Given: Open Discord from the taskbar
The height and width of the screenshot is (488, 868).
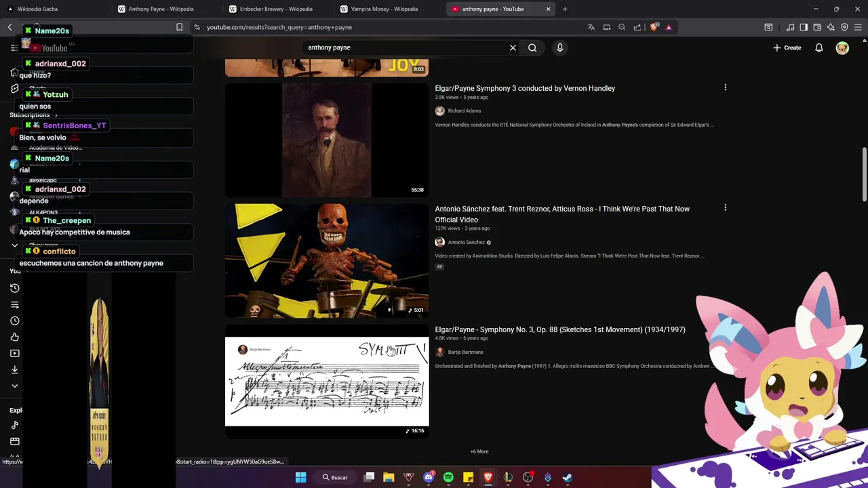Looking at the screenshot, I should (x=429, y=477).
